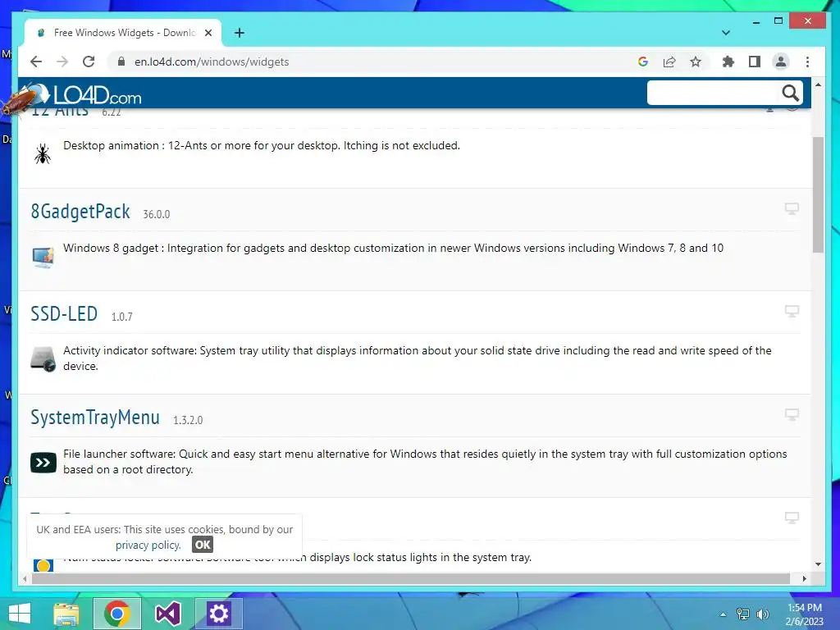Click the 'Windows 8 gadget' description text

coord(393,248)
